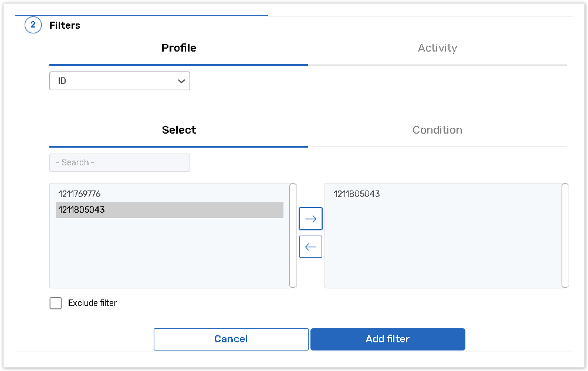Choose 1211805043 in the right selected list
The image size is (588, 371).
click(357, 194)
